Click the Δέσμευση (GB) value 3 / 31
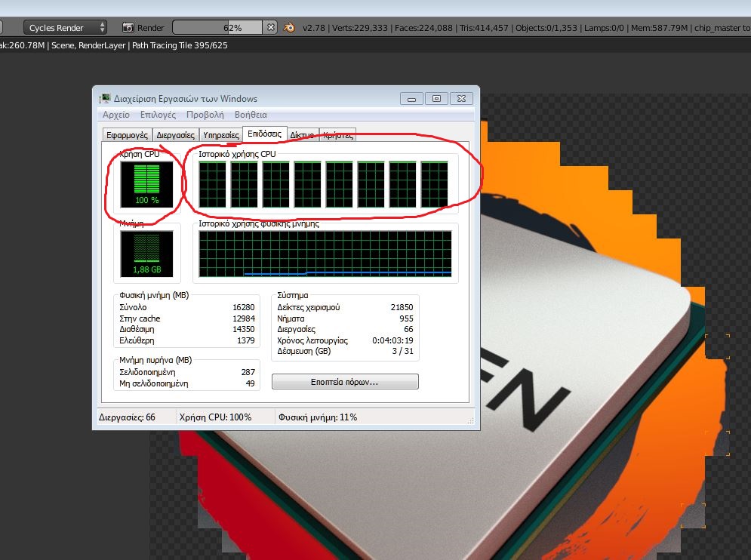The height and width of the screenshot is (560, 751). click(x=402, y=351)
